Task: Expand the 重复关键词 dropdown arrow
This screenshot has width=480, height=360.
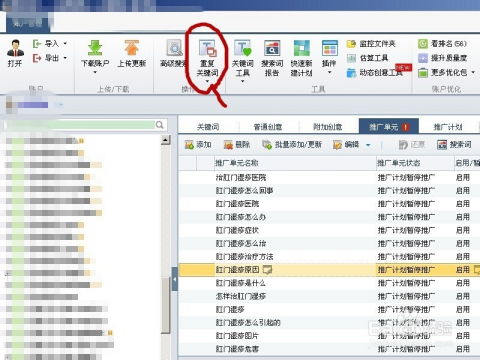Action: (x=207, y=81)
